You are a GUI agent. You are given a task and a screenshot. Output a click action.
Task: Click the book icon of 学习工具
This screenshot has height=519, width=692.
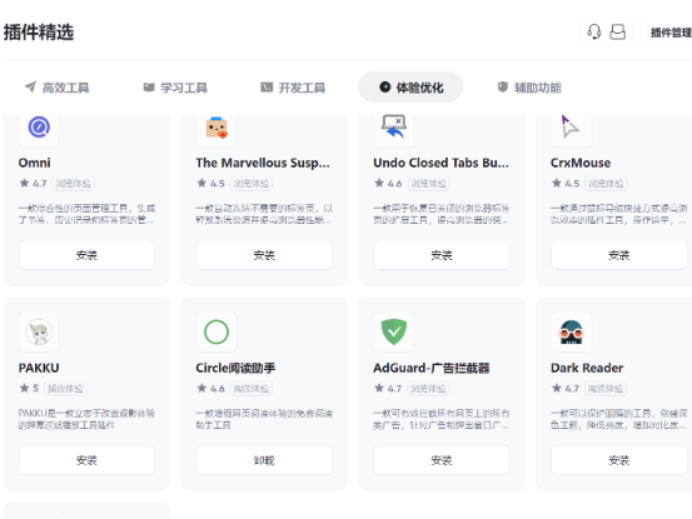[x=149, y=87]
